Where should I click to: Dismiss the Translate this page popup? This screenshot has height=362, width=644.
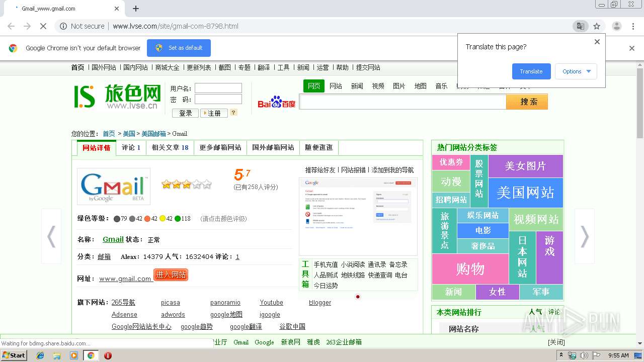597,42
